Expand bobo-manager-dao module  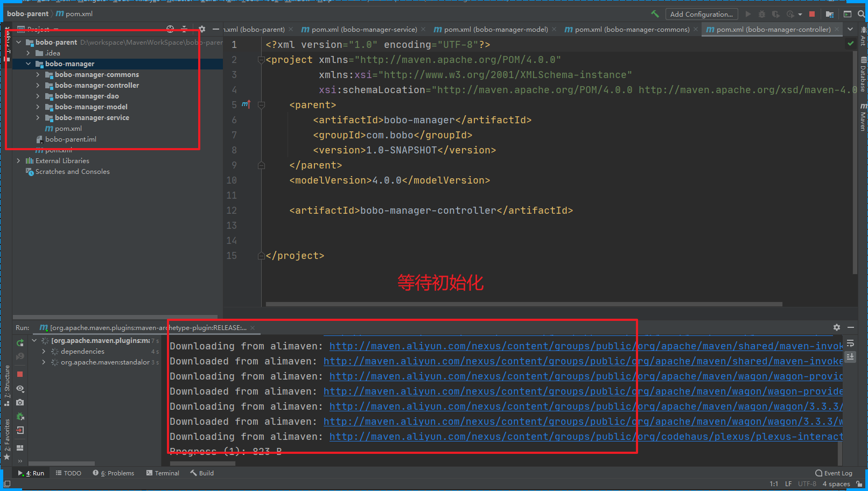pos(38,96)
